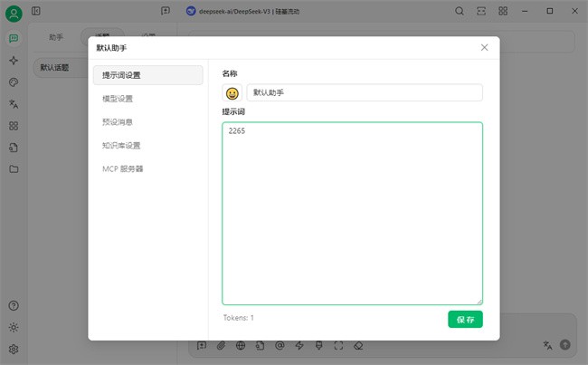588x365 pixels.
Task: Open the agents sparkle icon
Action: pyautogui.click(x=14, y=61)
